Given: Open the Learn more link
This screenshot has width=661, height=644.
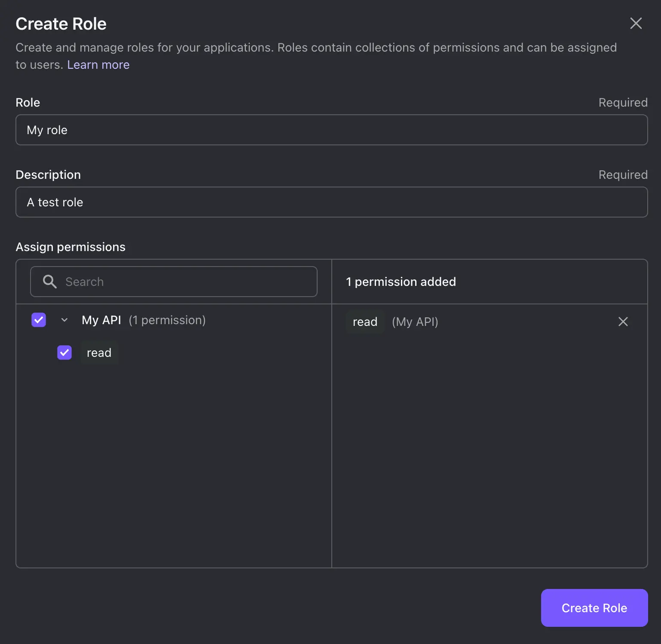Looking at the screenshot, I should click(98, 64).
